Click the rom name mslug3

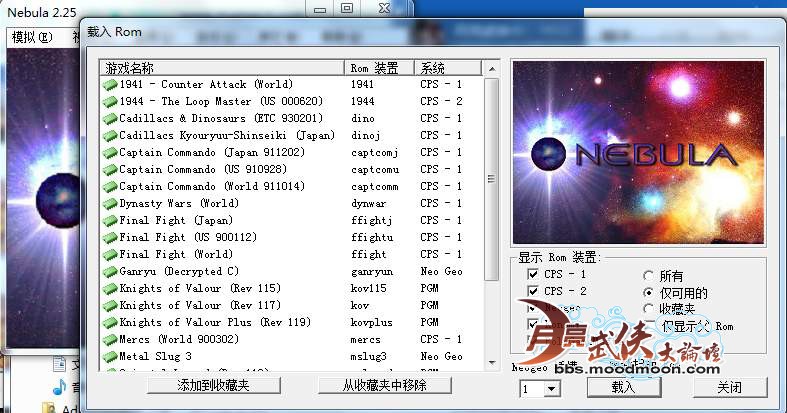click(368, 357)
